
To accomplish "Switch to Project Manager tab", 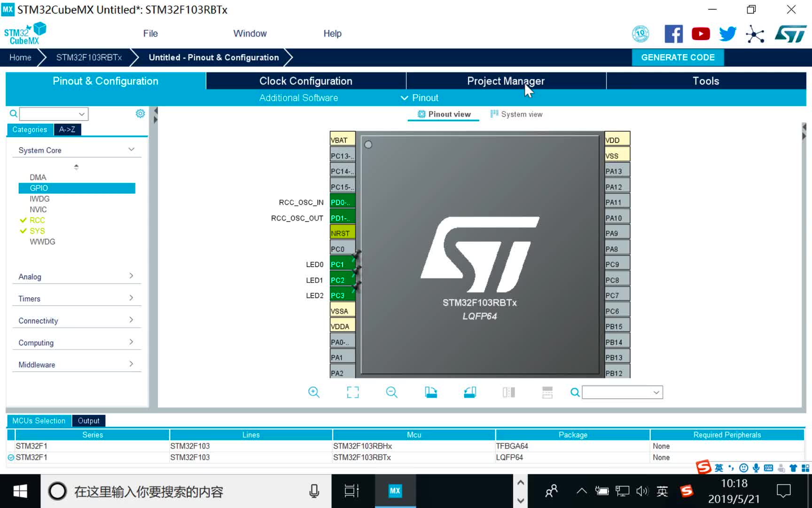I will (x=506, y=81).
